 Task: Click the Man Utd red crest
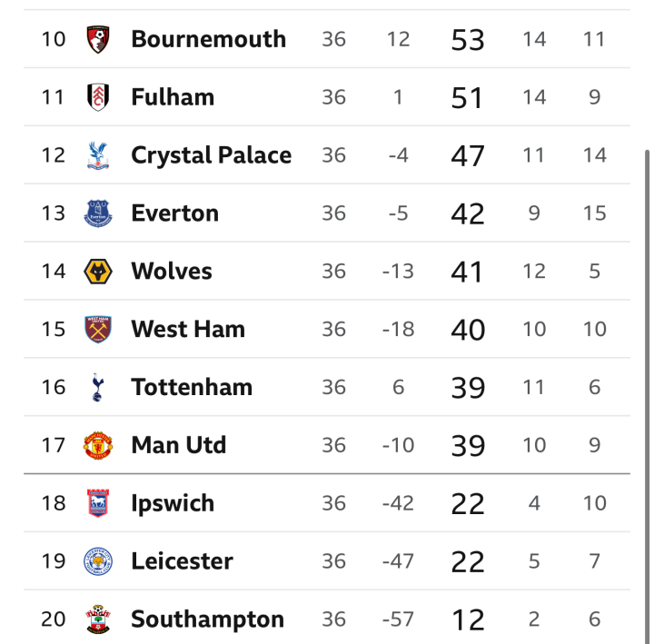click(98, 445)
